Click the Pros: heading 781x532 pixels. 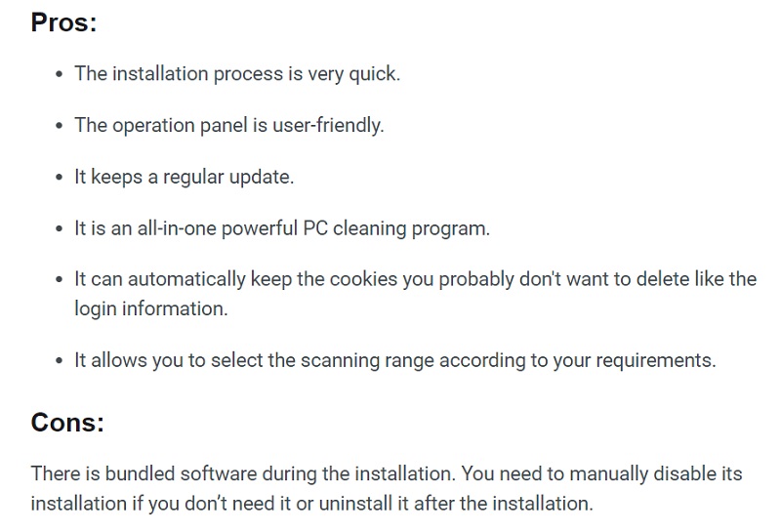[x=63, y=22]
